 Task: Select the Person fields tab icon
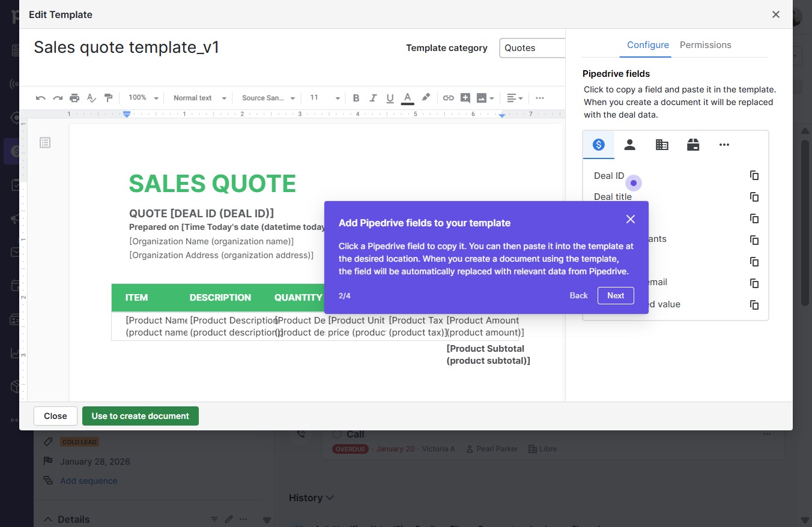(x=629, y=145)
